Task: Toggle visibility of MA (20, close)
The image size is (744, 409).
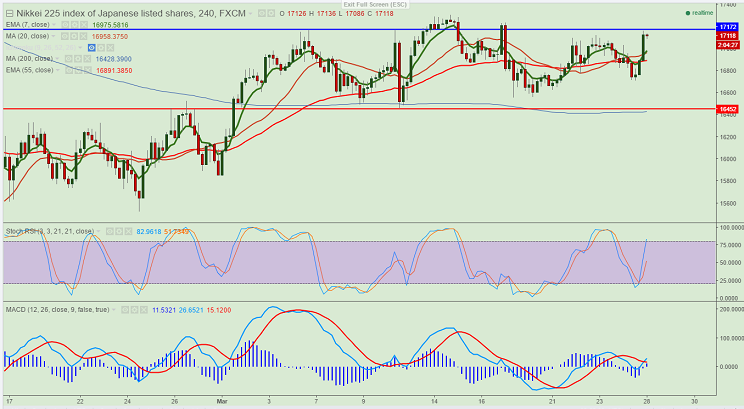Action: click(x=65, y=36)
